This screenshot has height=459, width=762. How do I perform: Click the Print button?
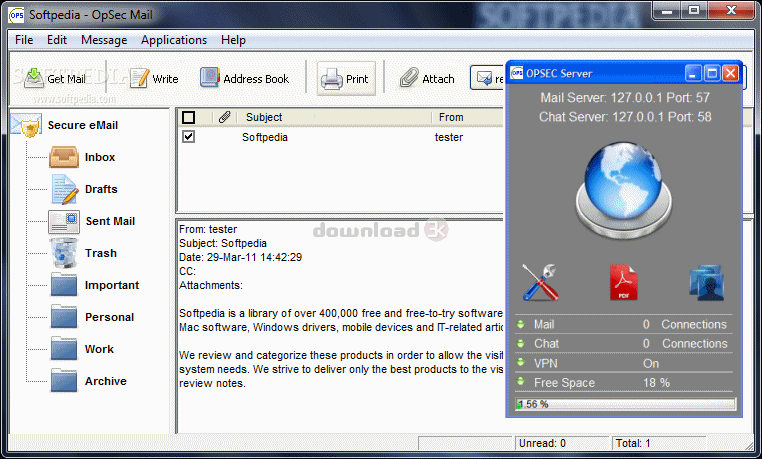pyautogui.click(x=346, y=78)
